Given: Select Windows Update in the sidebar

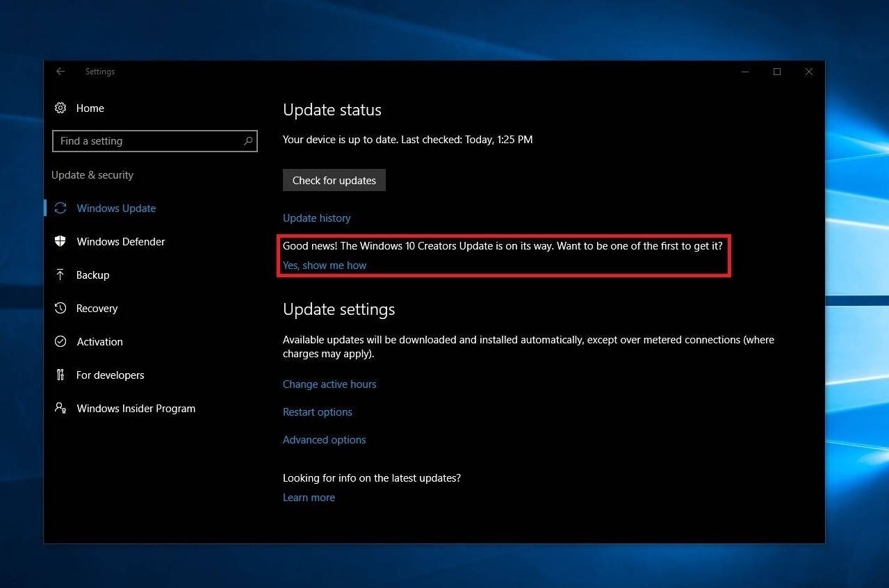Looking at the screenshot, I should [x=116, y=209].
